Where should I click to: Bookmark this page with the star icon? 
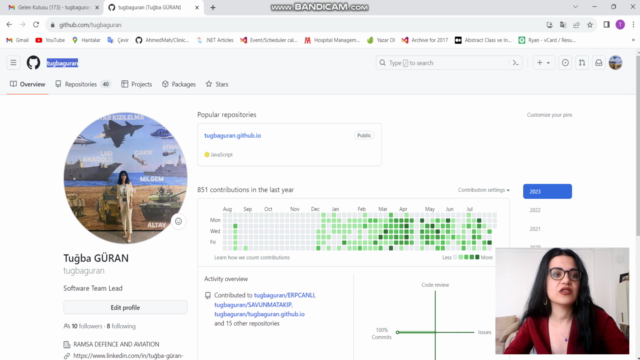(590, 25)
